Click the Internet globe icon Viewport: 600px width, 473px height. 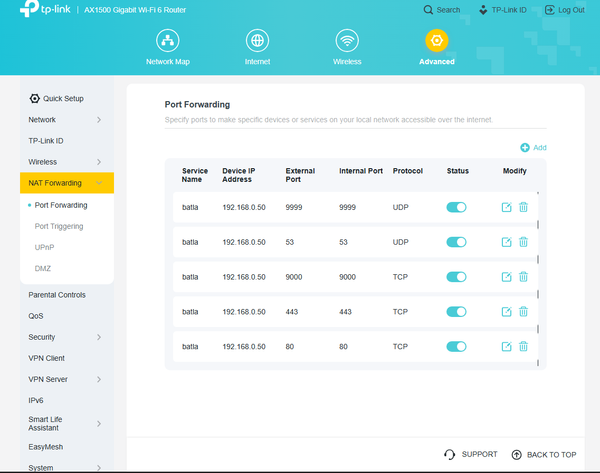257,41
